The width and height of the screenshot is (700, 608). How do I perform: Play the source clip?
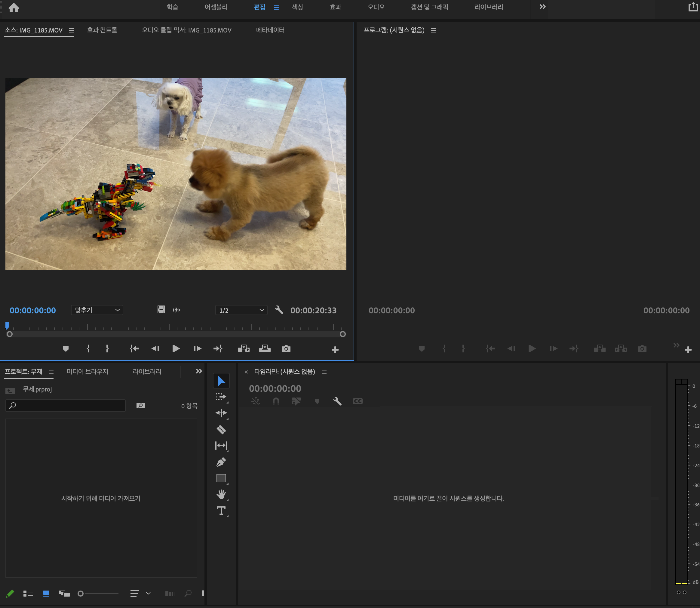(x=176, y=349)
